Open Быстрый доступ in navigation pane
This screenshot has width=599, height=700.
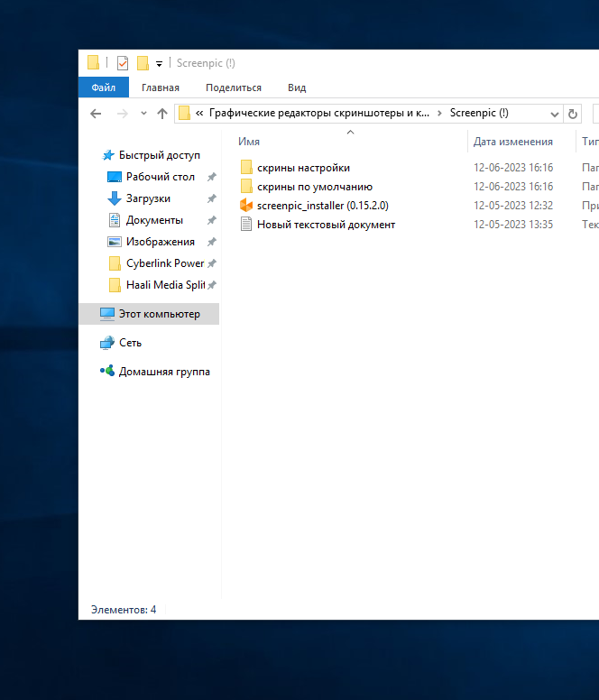tap(160, 155)
